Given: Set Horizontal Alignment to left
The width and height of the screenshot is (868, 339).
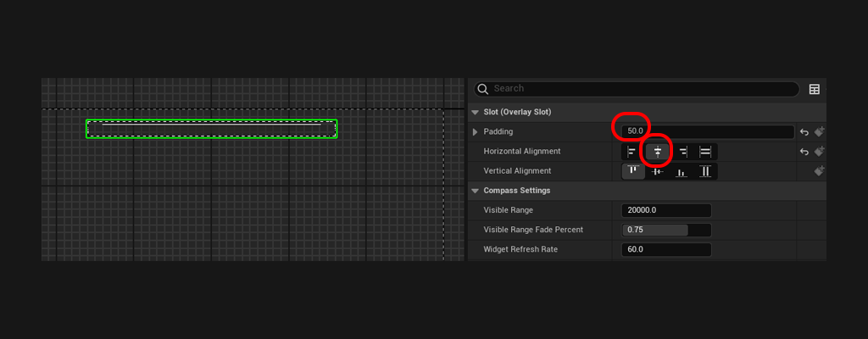Looking at the screenshot, I should pyautogui.click(x=632, y=152).
